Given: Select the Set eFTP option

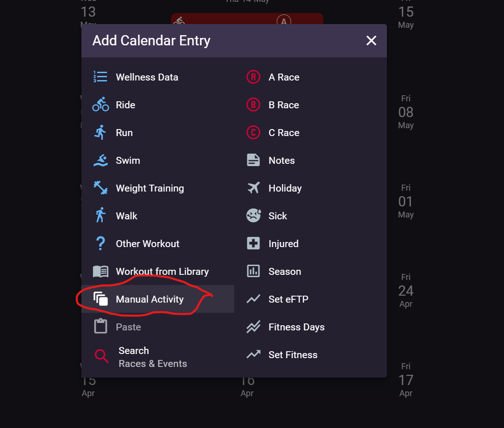Looking at the screenshot, I should click(x=311, y=299).
